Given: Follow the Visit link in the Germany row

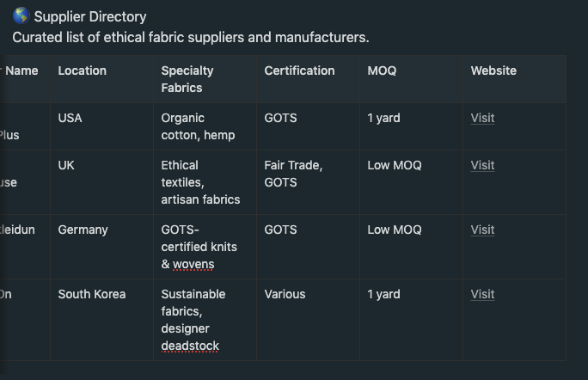Looking at the screenshot, I should (x=482, y=230).
